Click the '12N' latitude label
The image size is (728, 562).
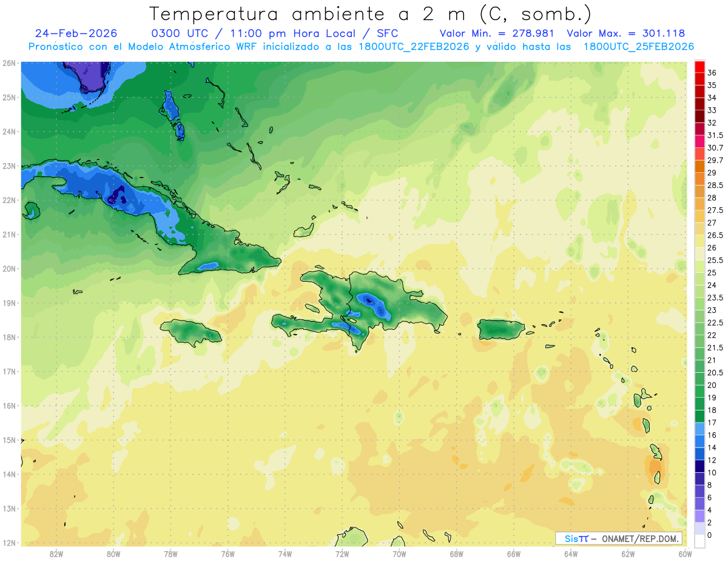tap(10, 543)
